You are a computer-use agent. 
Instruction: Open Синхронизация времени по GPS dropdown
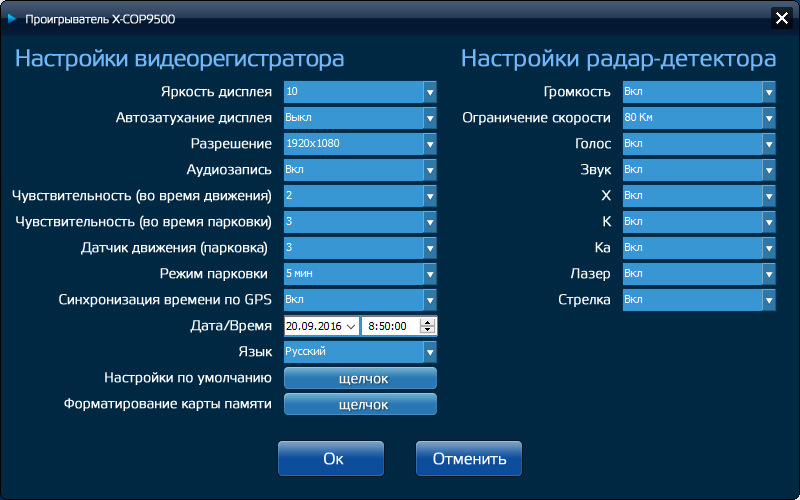point(360,300)
